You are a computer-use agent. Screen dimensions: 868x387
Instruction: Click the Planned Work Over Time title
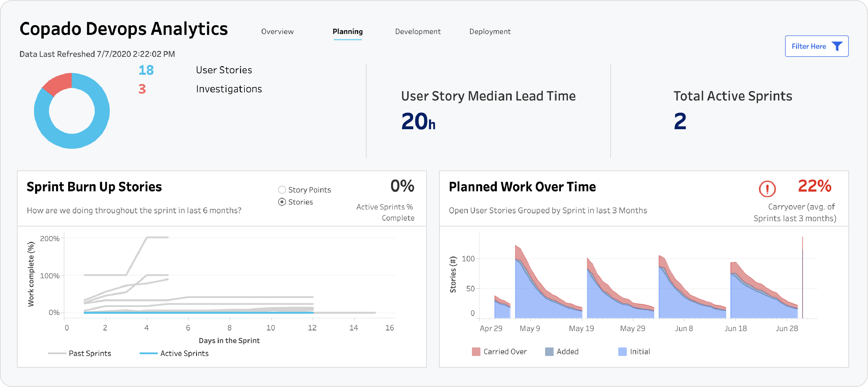[x=522, y=187]
